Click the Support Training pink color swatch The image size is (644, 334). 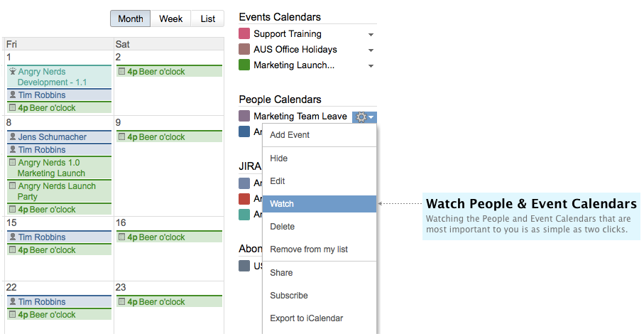click(x=244, y=34)
